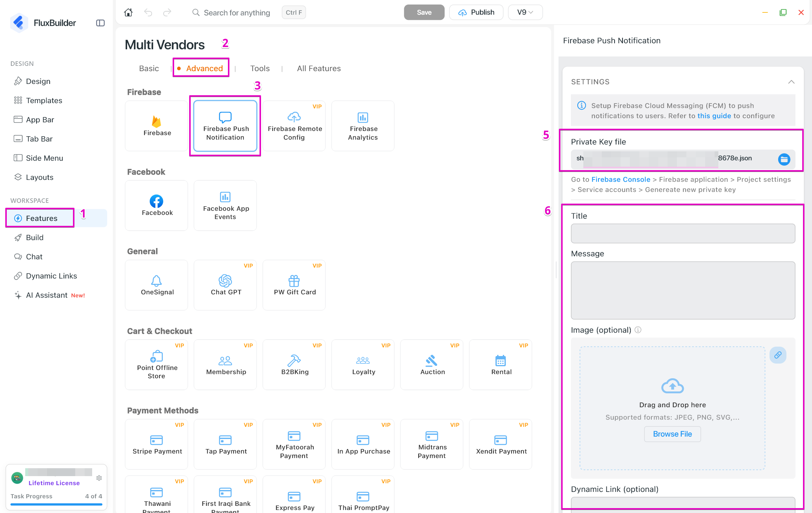This screenshot has width=812, height=513.
Task: Open Templates in the sidebar
Action: point(56,100)
